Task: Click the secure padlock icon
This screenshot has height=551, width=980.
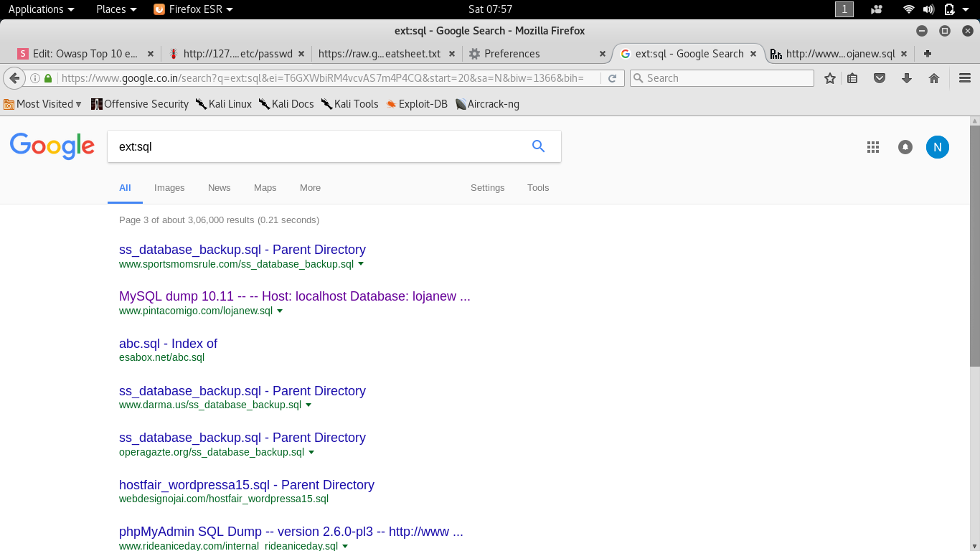Action: [48, 78]
